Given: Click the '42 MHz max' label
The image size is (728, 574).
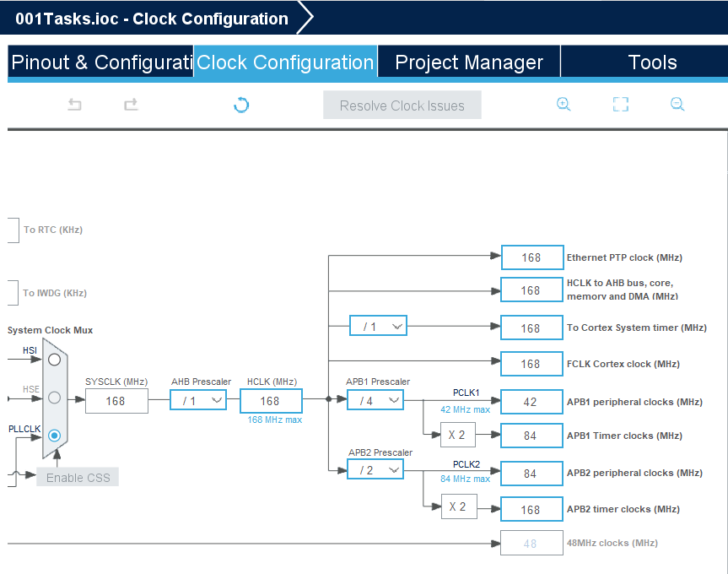Looking at the screenshot, I should tap(465, 409).
